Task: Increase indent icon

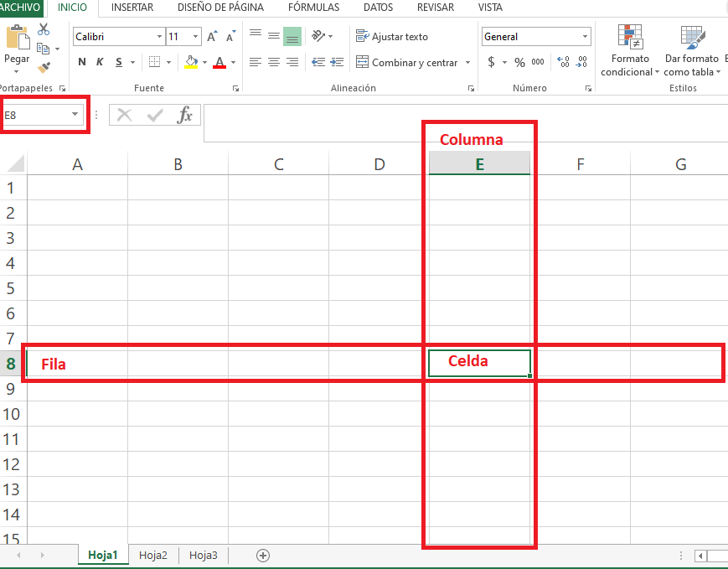Action: pos(337,62)
